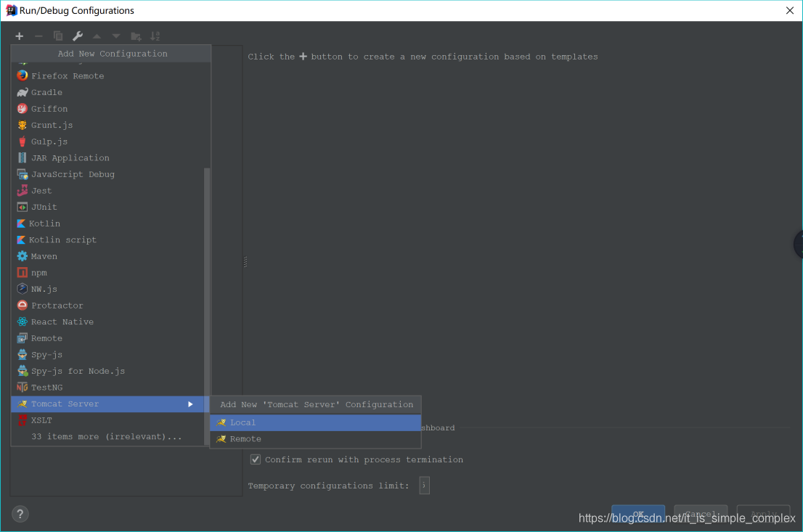
Task: Click the OK button
Action: pos(638,514)
